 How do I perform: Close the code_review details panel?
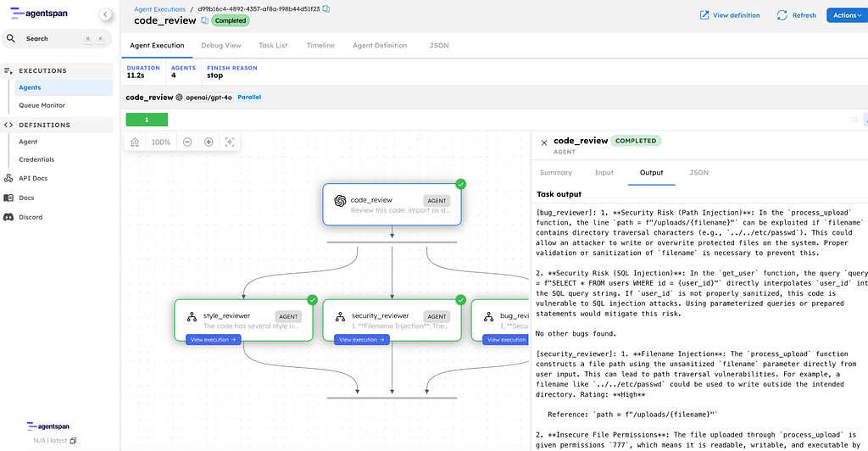pyautogui.click(x=544, y=143)
